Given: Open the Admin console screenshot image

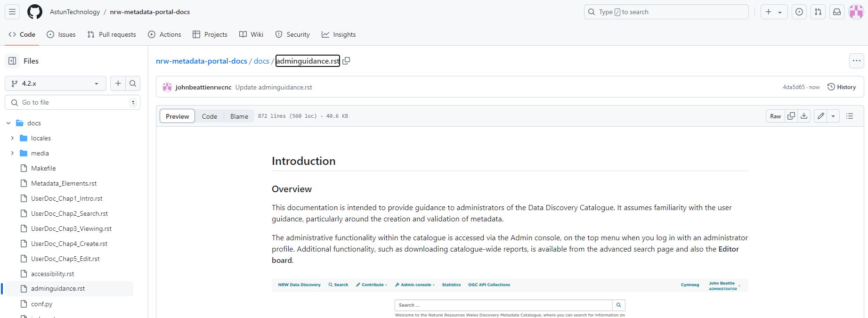Looking at the screenshot, I should tap(510, 298).
